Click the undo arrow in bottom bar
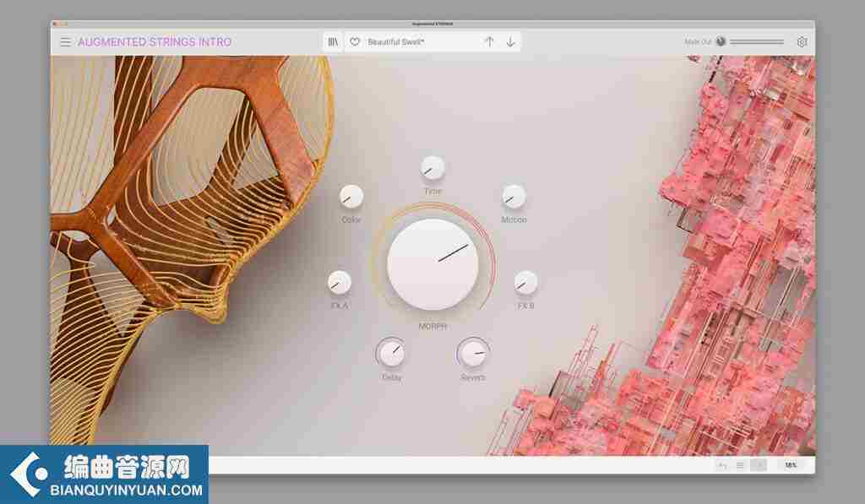Viewport: 865px width, 504px height. click(721, 465)
